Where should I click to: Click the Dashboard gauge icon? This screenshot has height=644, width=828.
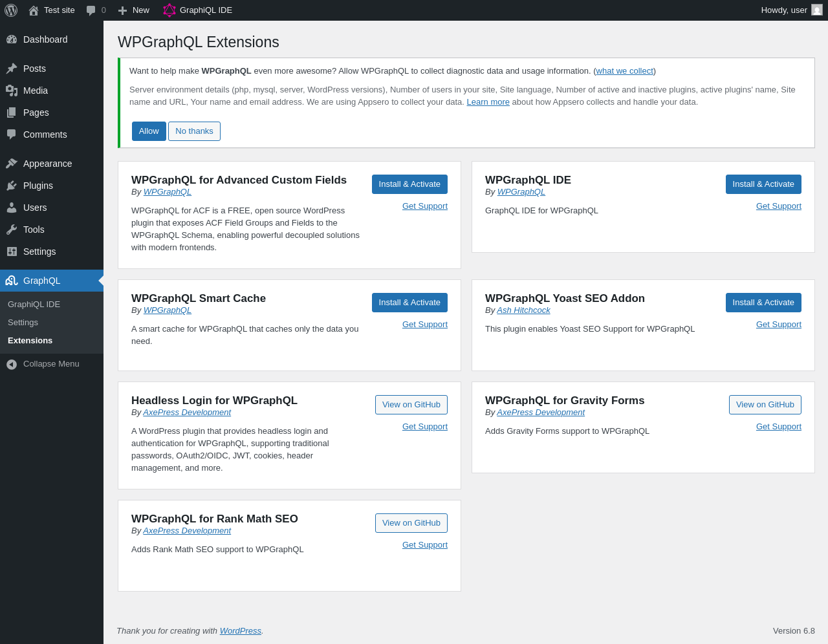click(12, 39)
